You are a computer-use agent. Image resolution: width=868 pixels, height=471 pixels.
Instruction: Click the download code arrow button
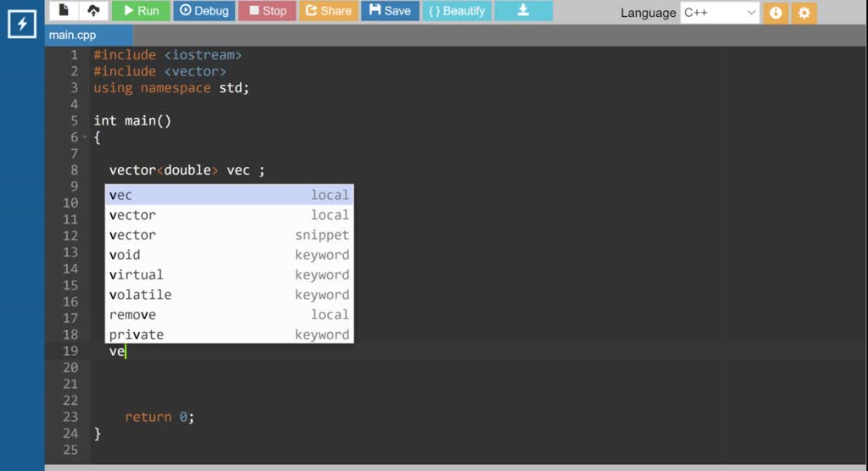click(x=523, y=11)
